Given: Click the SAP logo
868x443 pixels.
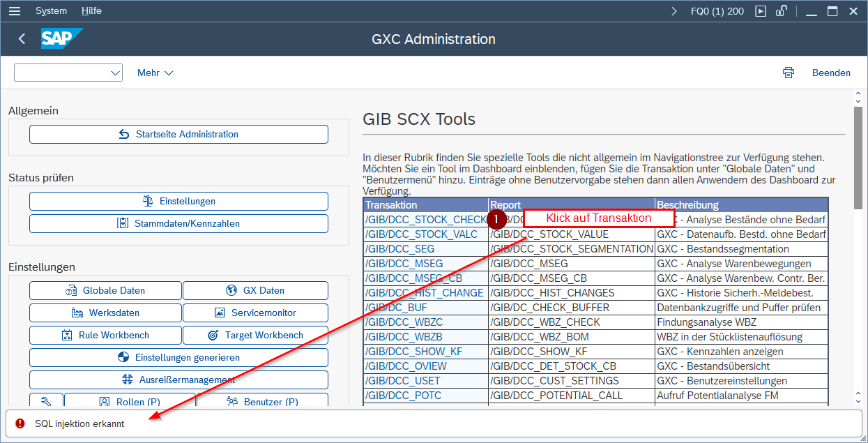Looking at the screenshot, I should pyautogui.click(x=61, y=39).
